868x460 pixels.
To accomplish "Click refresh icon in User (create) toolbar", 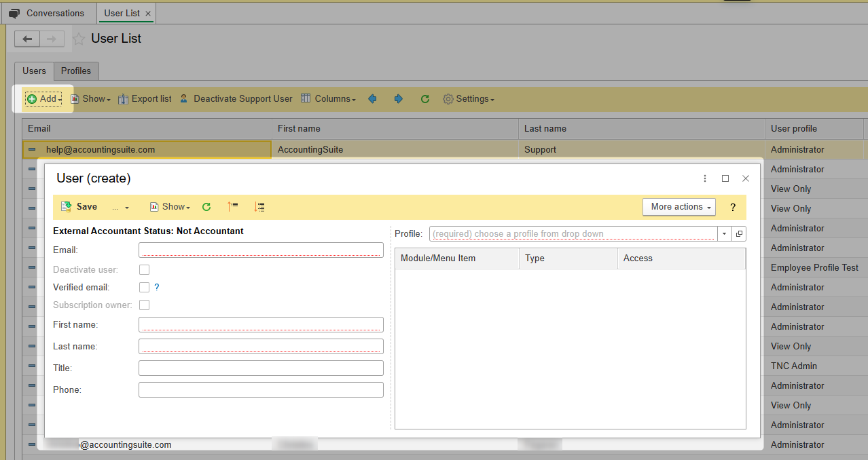I will [x=206, y=207].
